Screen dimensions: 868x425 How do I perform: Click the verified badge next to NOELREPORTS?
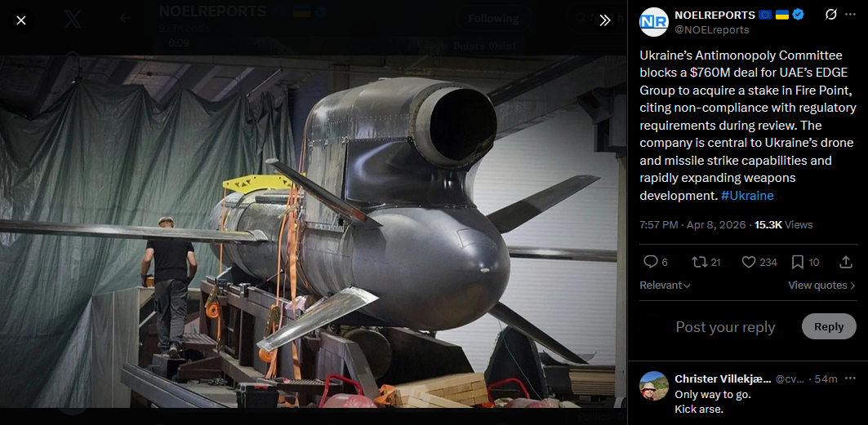pos(798,15)
